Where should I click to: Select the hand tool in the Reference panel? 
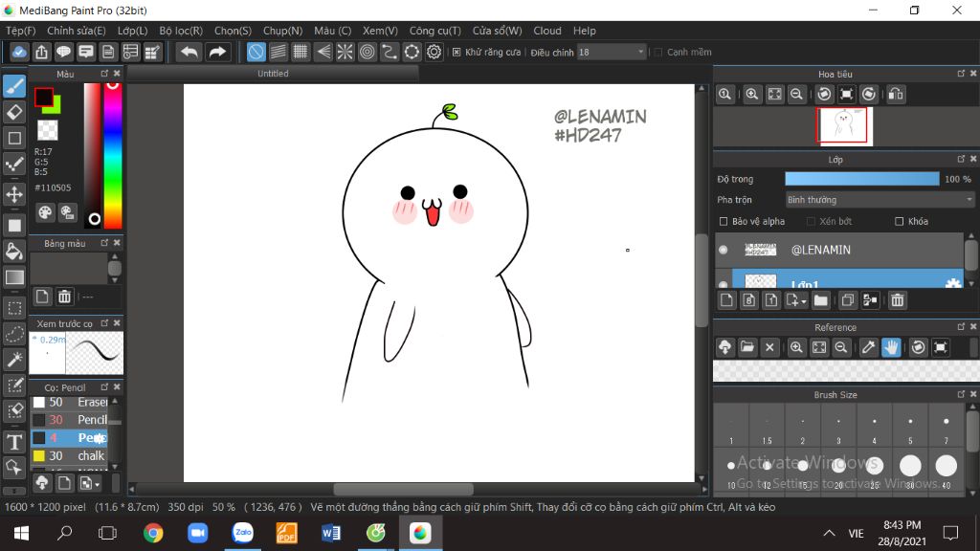[x=891, y=347]
